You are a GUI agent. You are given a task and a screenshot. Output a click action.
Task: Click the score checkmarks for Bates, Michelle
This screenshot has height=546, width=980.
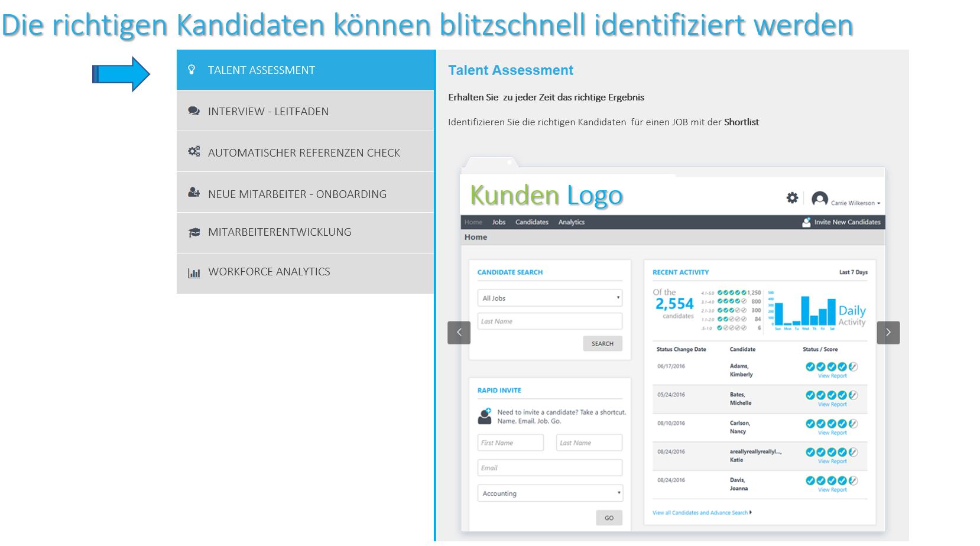(x=832, y=395)
